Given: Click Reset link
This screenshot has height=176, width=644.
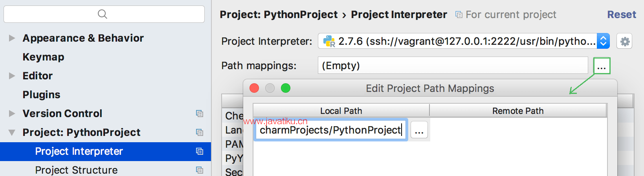Looking at the screenshot, I should pyautogui.click(x=621, y=15).
